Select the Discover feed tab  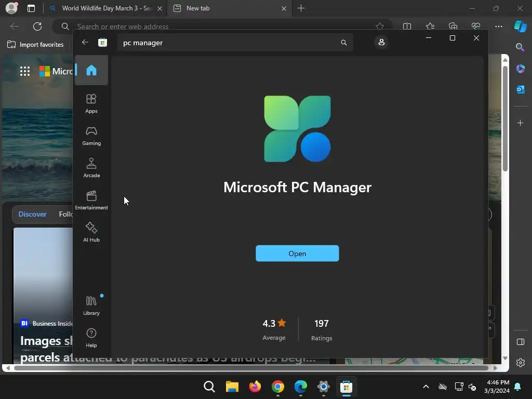click(x=33, y=214)
